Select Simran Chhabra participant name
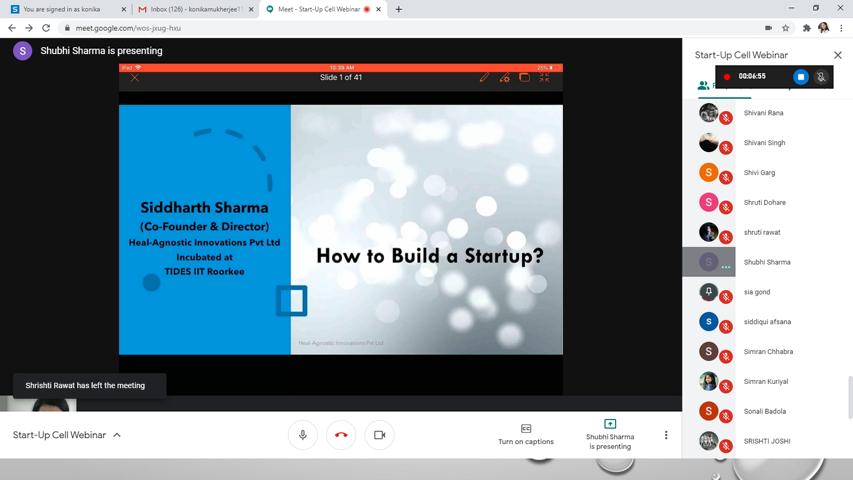Image resolution: width=853 pixels, height=480 pixels. (768, 352)
